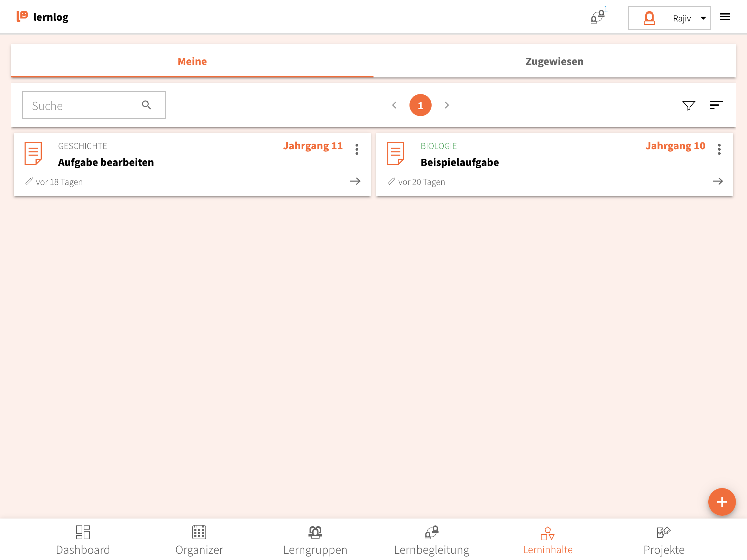Open the sort options icon
Screen dimensions: 747x560
click(x=716, y=105)
